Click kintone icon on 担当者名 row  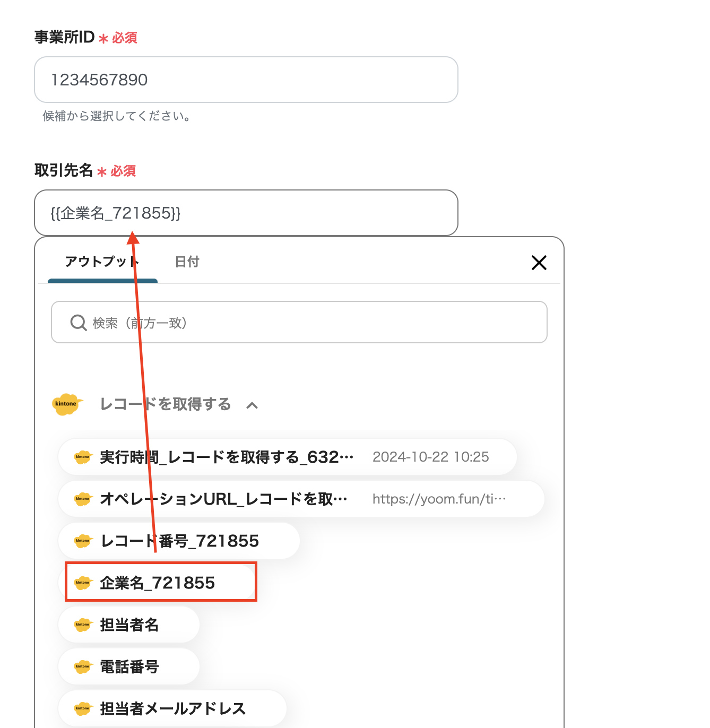pos(83,625)
